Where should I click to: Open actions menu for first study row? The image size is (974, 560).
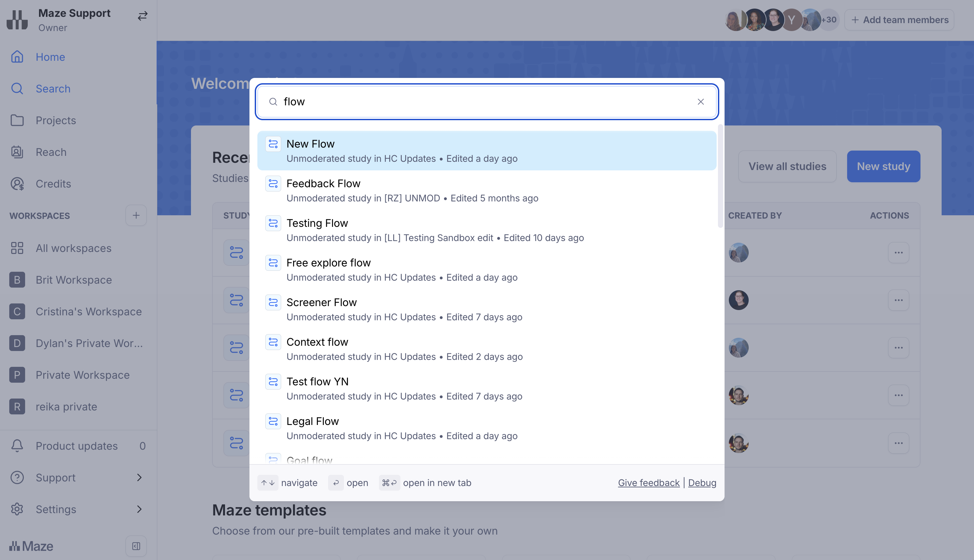[898, 253]
